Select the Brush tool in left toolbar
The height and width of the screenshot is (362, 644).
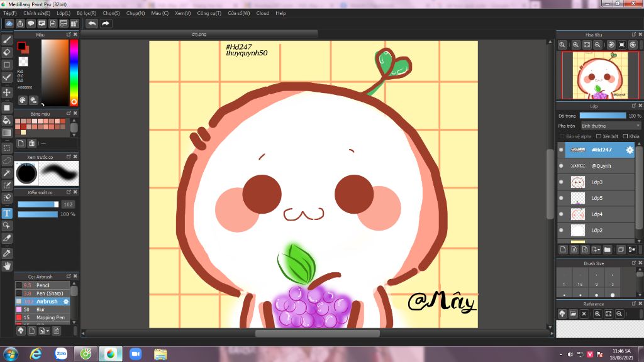6,40
